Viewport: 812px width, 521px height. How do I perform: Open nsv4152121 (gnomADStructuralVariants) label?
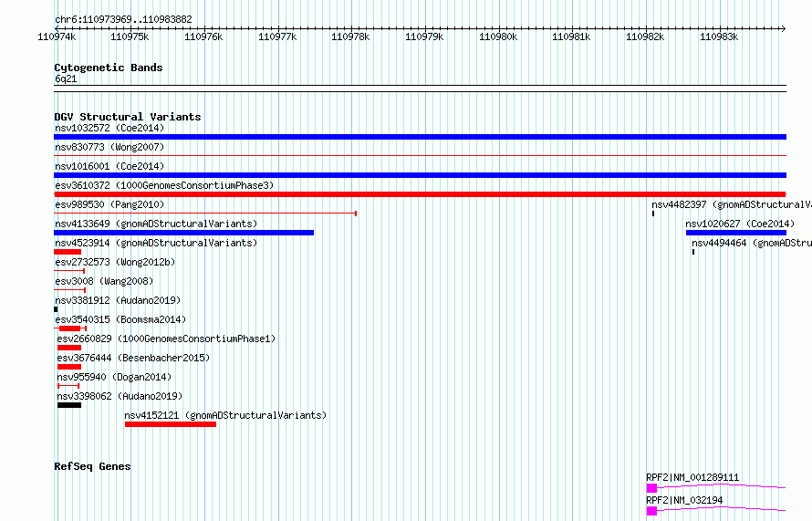coord(225,415)
